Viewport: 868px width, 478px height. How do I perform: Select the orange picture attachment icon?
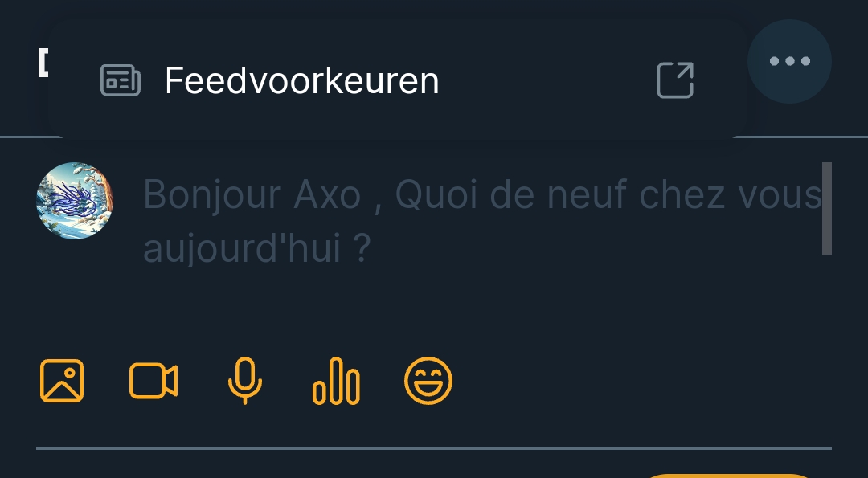pyautogui.click(x=62, y=381)
